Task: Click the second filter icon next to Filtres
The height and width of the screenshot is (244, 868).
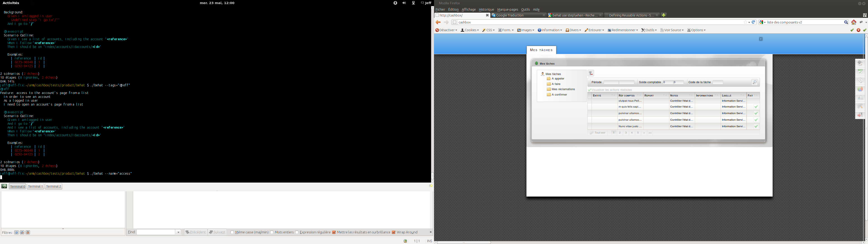Action: pos(22,232)
